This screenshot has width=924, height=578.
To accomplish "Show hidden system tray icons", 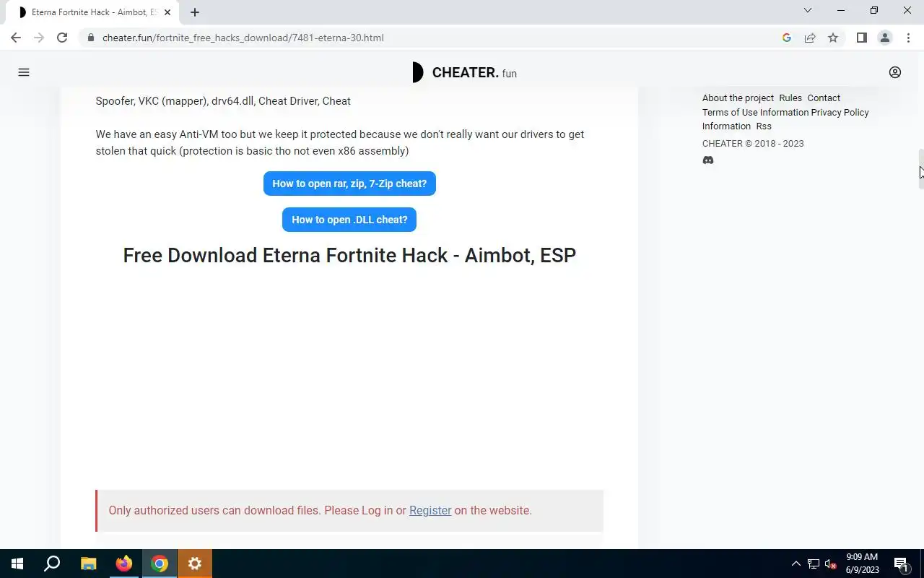I will [x=796, y=564].
